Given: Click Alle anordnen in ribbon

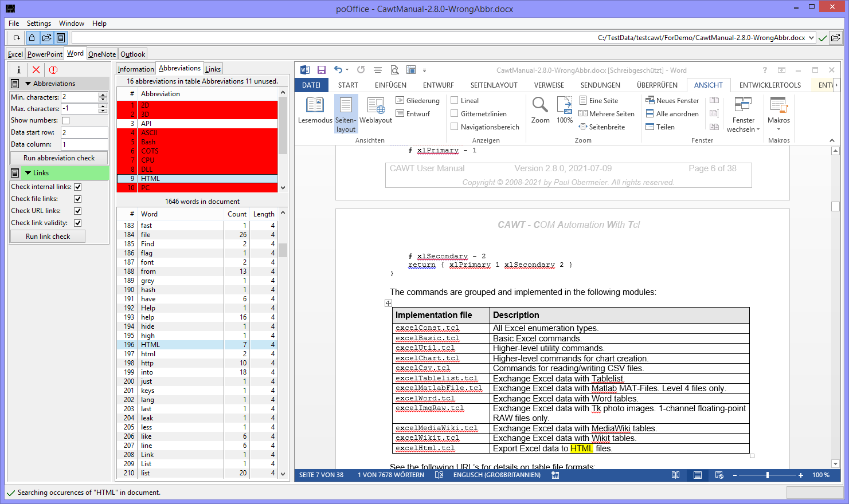Looking at the screenshot, I should click(x=672, y=113).
